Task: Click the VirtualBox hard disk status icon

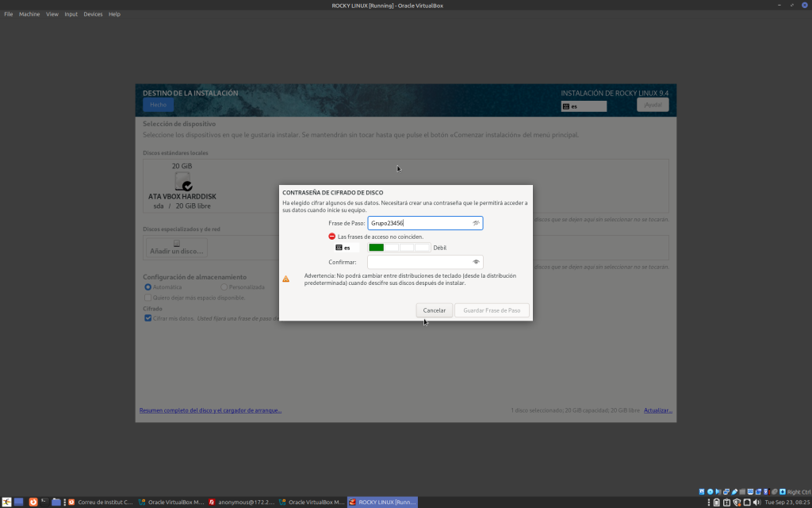Action: (x=701, y=491)
